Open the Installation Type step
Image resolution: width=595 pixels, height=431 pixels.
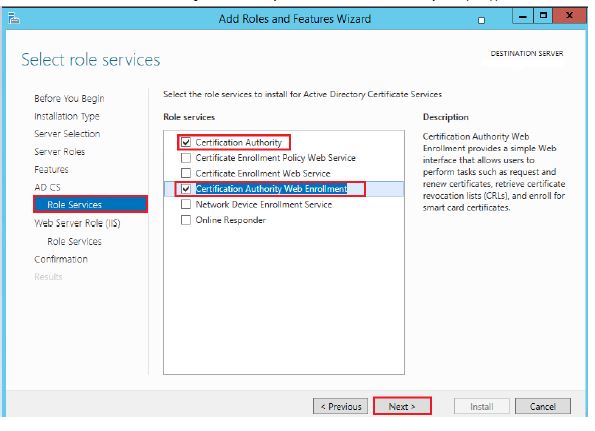click(x=67, y=116)
